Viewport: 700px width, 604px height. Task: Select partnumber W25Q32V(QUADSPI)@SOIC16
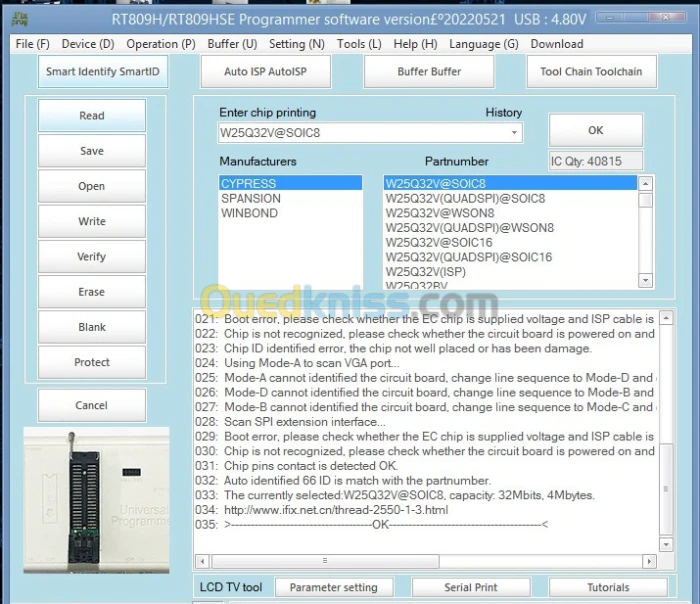click(510, 257)
